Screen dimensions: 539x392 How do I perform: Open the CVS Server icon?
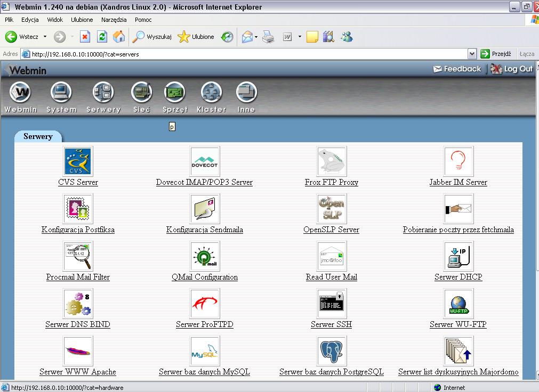click(78, 161)
